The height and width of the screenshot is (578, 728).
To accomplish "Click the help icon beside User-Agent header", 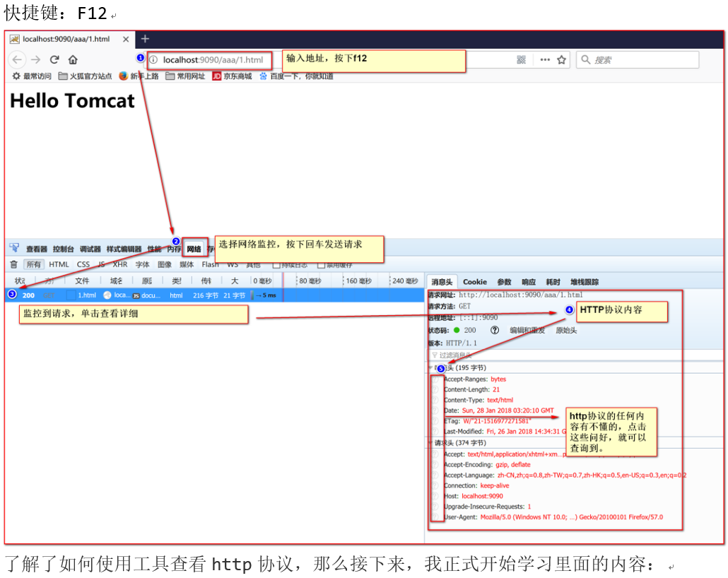I will 435,517.
